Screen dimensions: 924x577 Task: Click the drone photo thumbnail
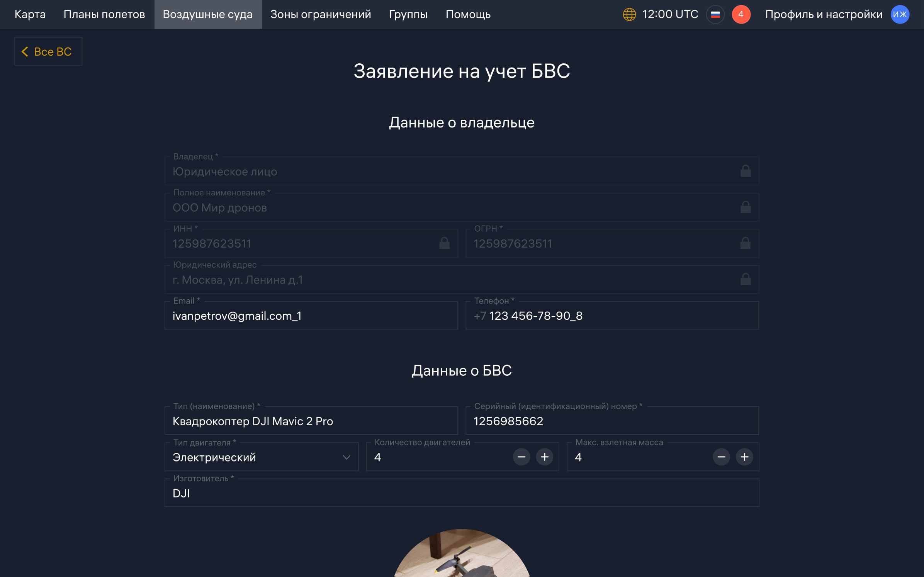pyautogui.click(x=462, y=554)
